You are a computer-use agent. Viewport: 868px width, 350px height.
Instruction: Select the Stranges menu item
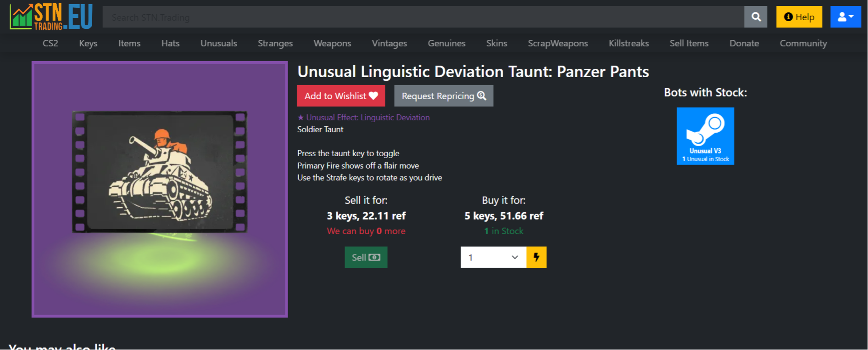click(275, 43)
